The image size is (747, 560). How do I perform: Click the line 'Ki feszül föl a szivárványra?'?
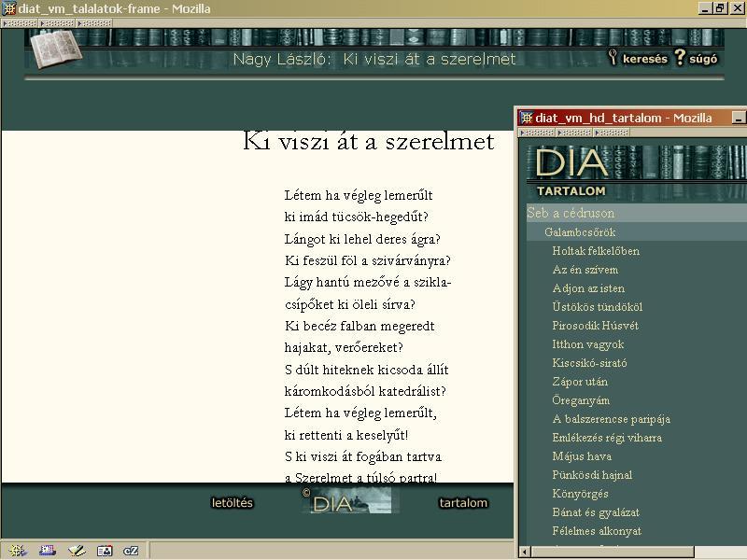tap(367, 260)
